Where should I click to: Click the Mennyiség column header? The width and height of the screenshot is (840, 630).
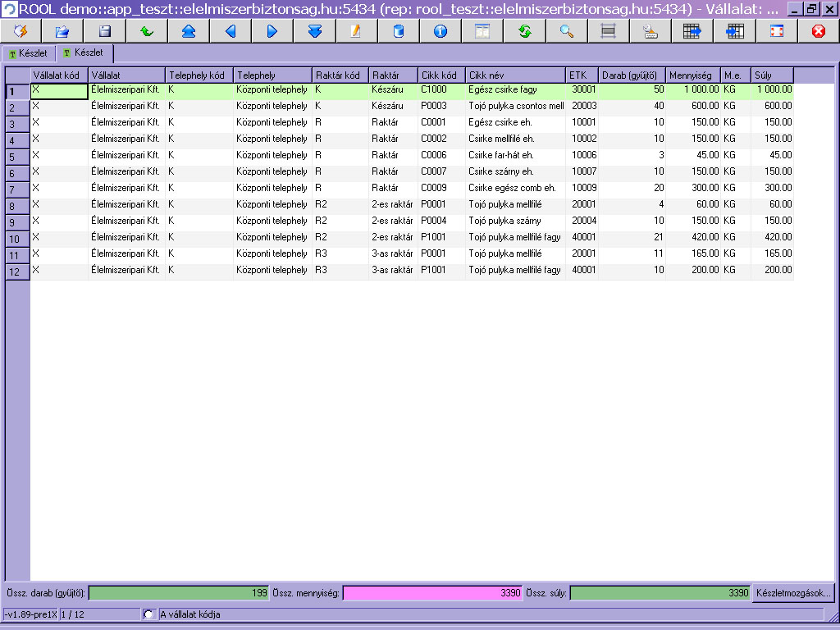click(692, 75)
